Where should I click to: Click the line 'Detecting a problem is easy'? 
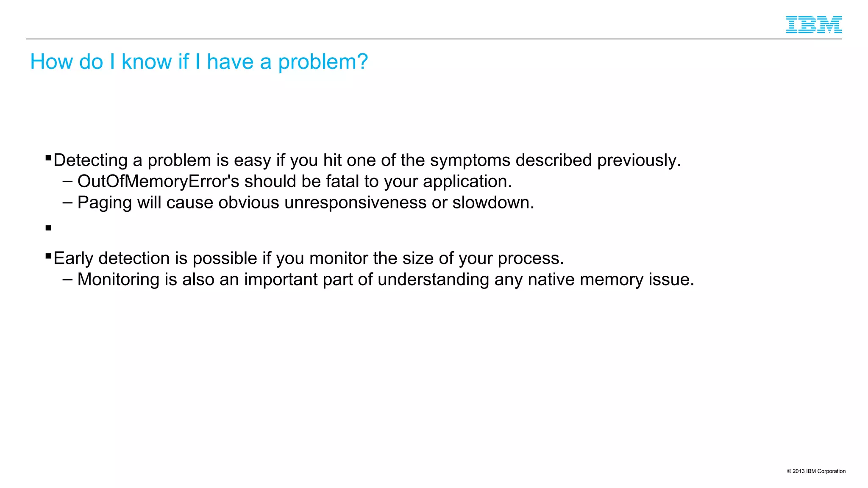(x=367, y=161)
